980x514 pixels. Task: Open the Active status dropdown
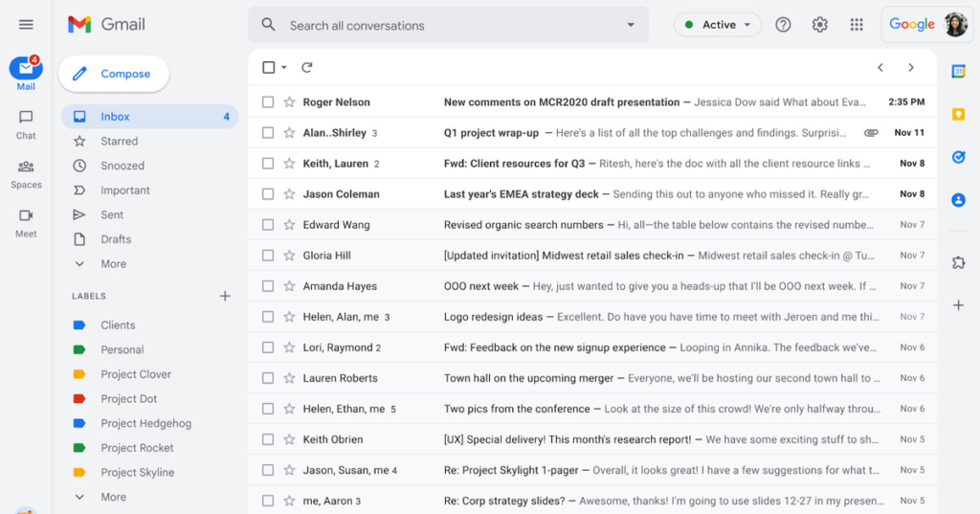point(718,25)
